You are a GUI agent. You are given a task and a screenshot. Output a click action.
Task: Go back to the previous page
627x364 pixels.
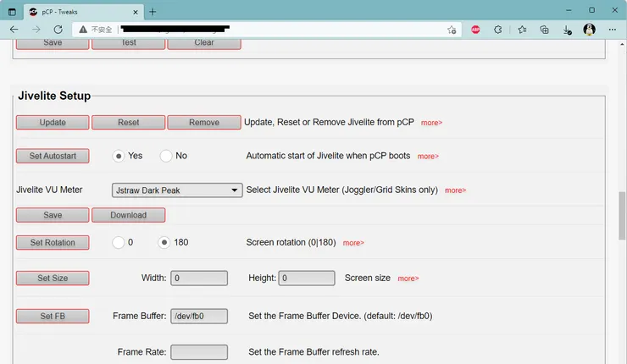(14, 30)
